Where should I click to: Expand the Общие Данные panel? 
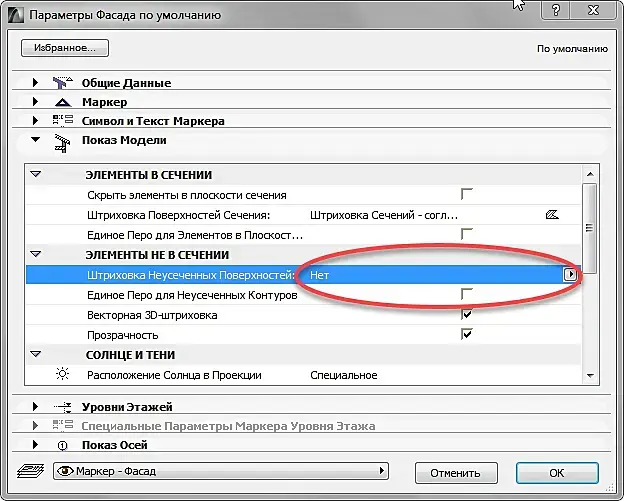[x=35, y=82]
